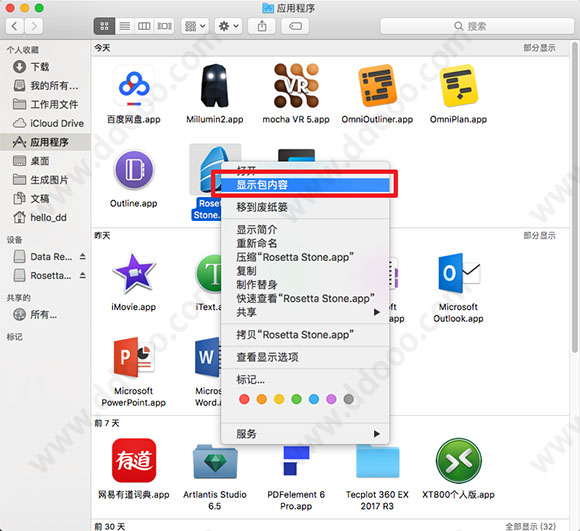Open 工作用文件 folder in sidebar
Screen dimensions: 580x531
click(45, 104)
